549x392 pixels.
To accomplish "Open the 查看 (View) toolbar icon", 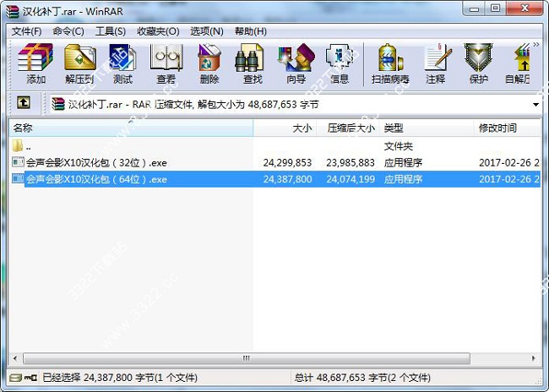I will pos(166,63).
